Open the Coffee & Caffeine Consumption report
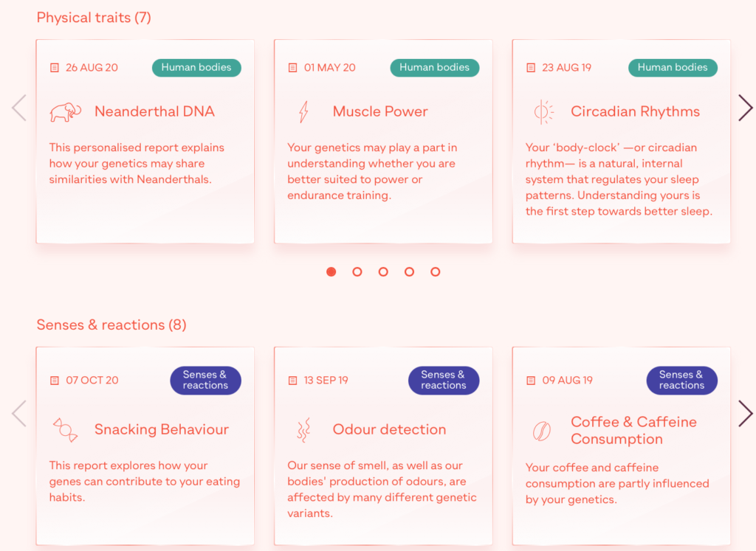Screen dimensions: 756x551 [x=633, y=429]
